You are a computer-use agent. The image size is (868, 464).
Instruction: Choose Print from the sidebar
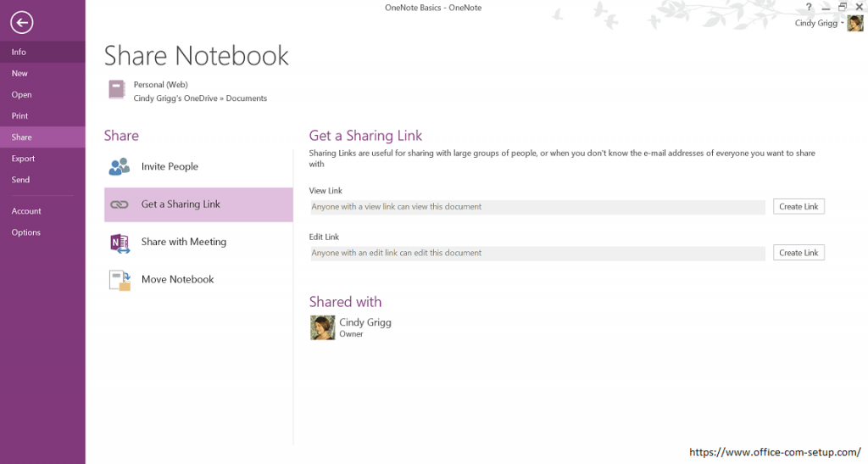pyautogui.click(x=42, y=115)
